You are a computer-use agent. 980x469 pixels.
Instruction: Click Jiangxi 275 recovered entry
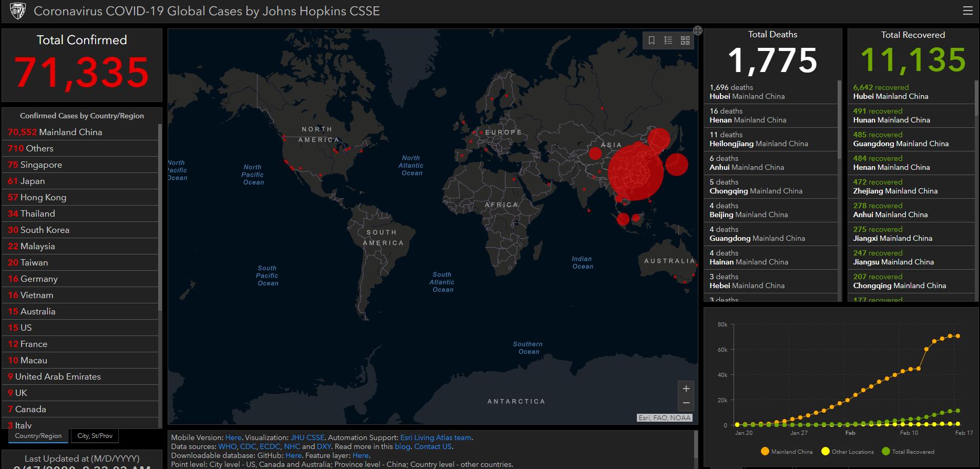911,234
